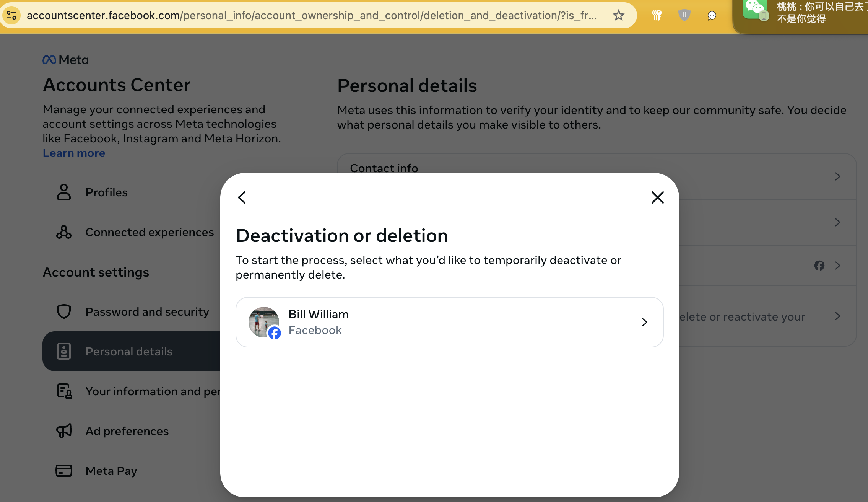Select Personal details in the sidebar
Viewport: 868px width, 502px height.
[132, 351]
